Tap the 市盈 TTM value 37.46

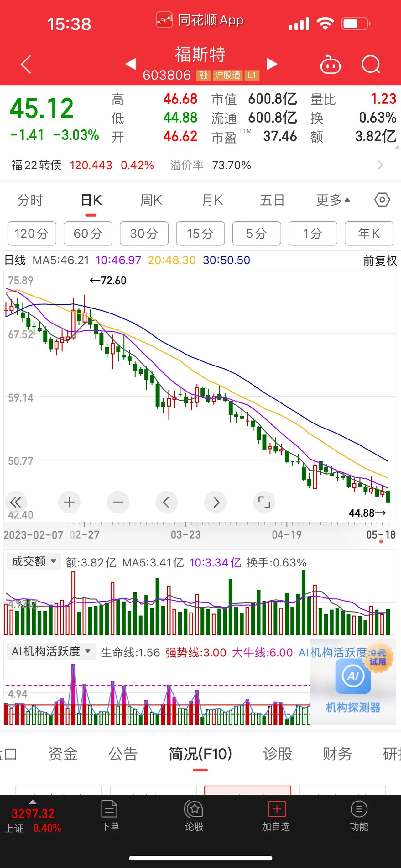[x=280, y=136]
